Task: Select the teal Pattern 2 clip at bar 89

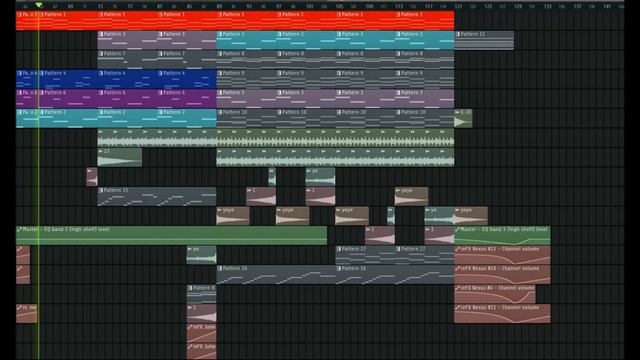Action: (x=246, y=40)
